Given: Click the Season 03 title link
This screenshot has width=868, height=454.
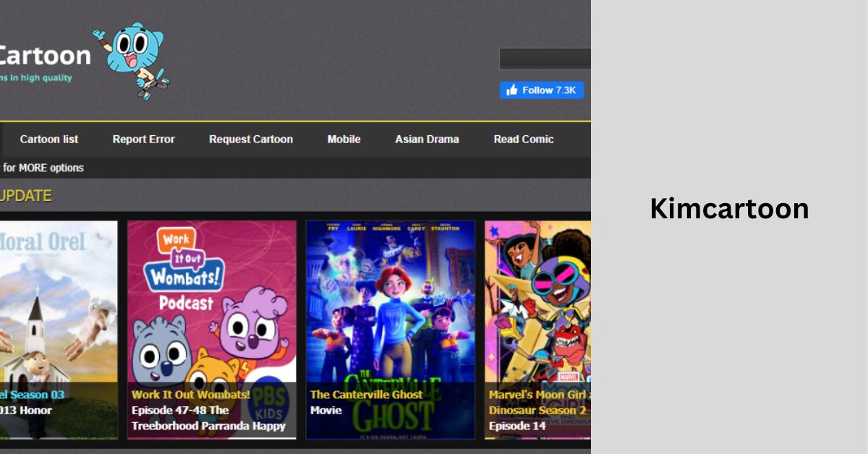Looking at the screenshot, I should click(33, 395).
